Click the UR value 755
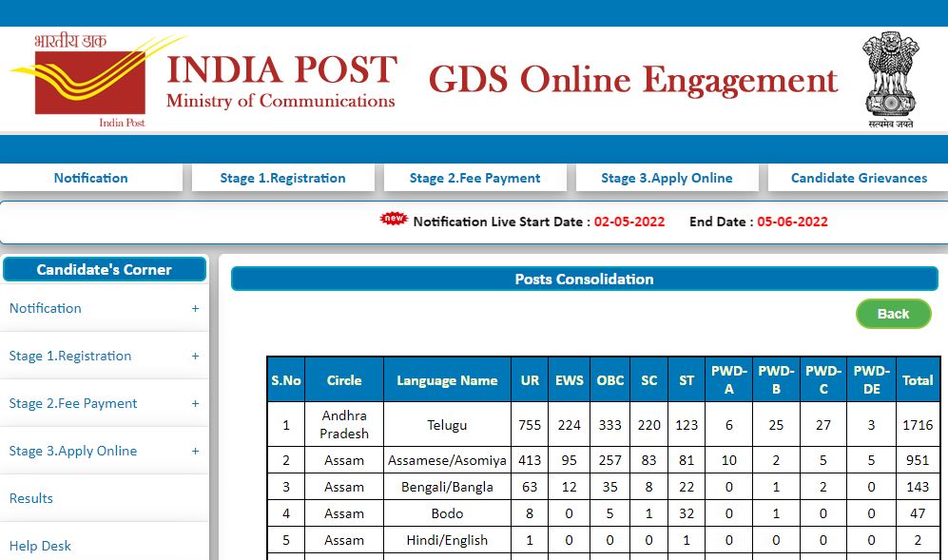The image size is (948, 560). (530, 425)
